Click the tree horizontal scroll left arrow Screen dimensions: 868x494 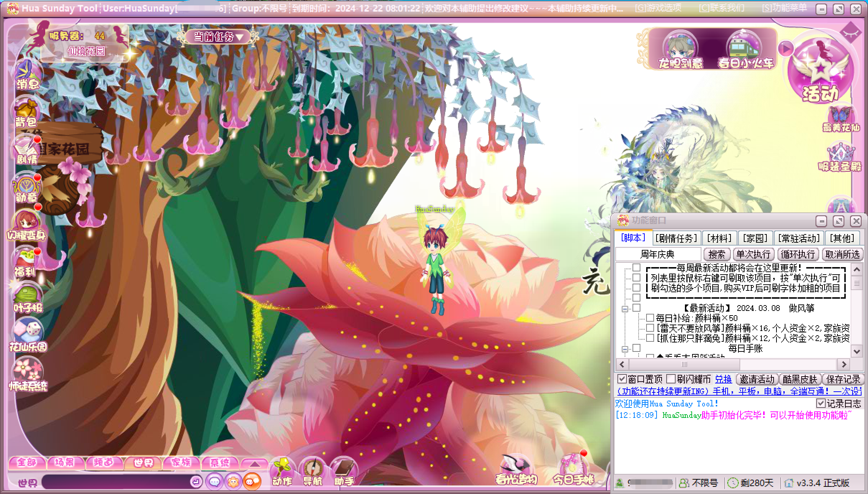tap(622, 364)
